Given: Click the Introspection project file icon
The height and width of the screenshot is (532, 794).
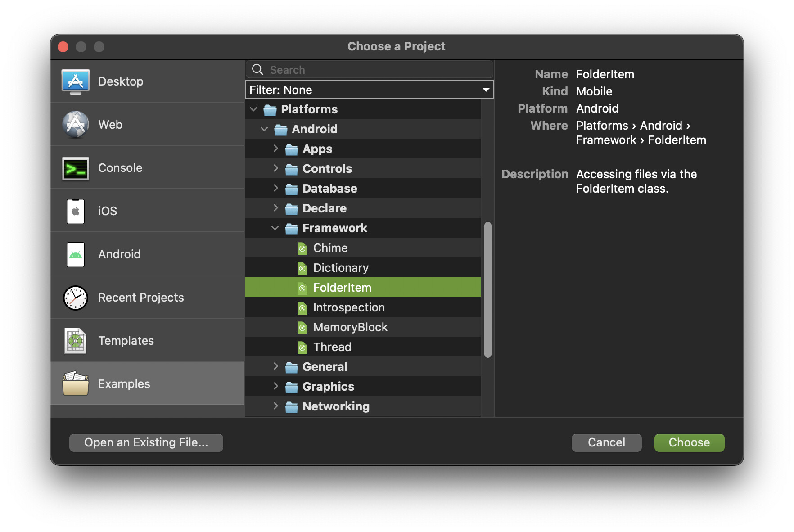Looking at the screenshot, I should pyautogui.click(x=302, y=308).
